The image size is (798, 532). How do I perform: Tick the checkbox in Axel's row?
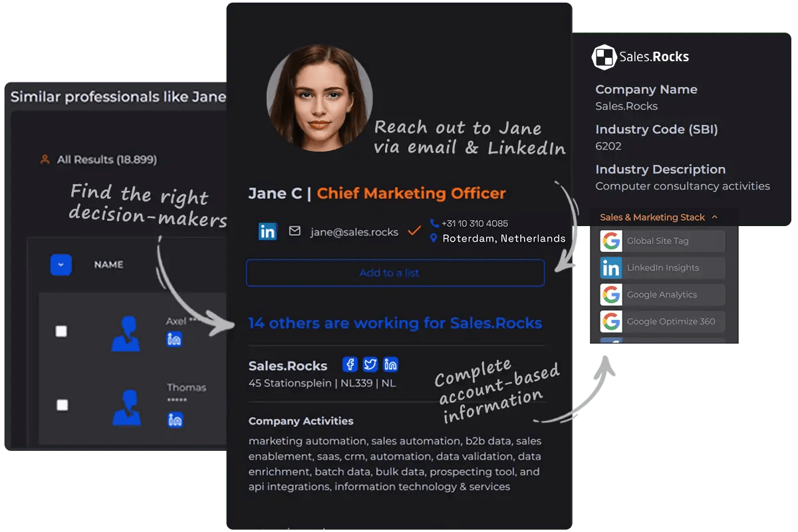coord(61,331)
